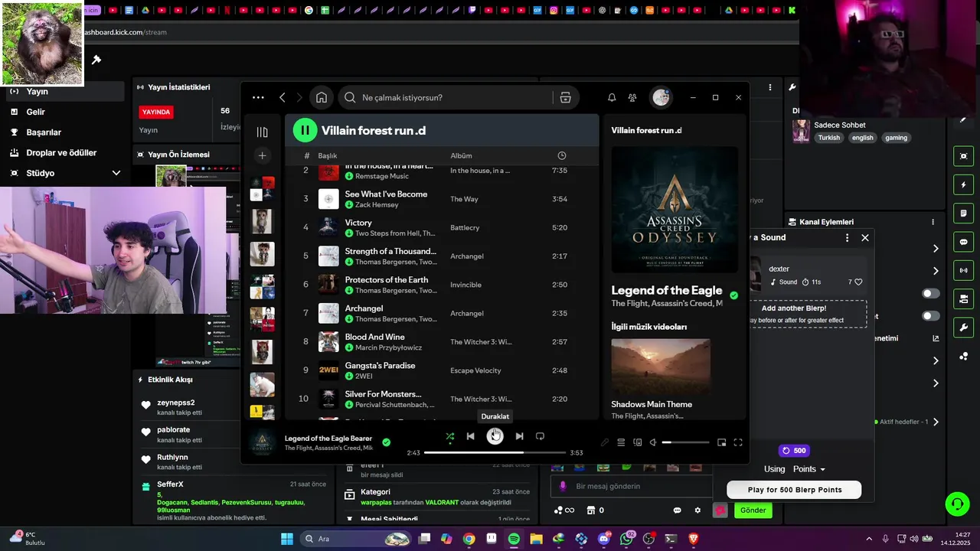
Task: Open the Spotify lyrics microphone icon
Action: coord(605,442)
